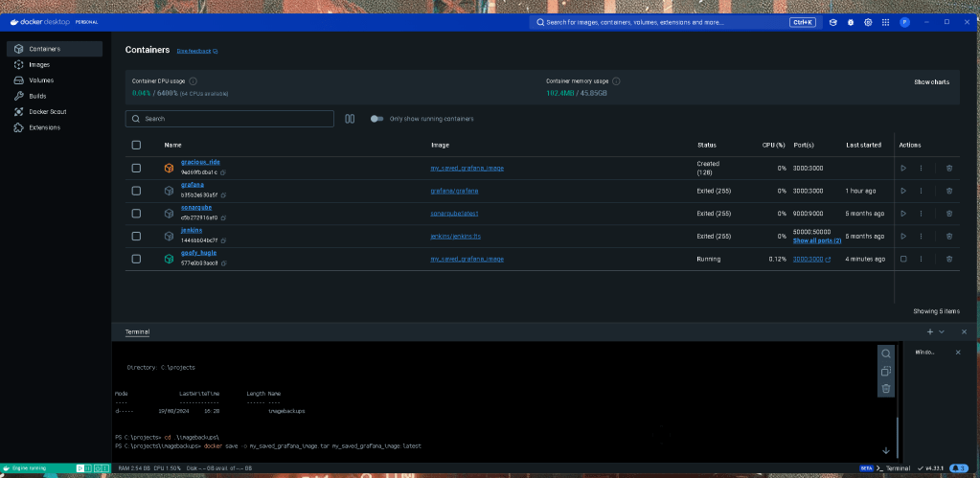980x478 pixels.
Task: Select the grafana row checkbox
Action: tap(136, 191)
